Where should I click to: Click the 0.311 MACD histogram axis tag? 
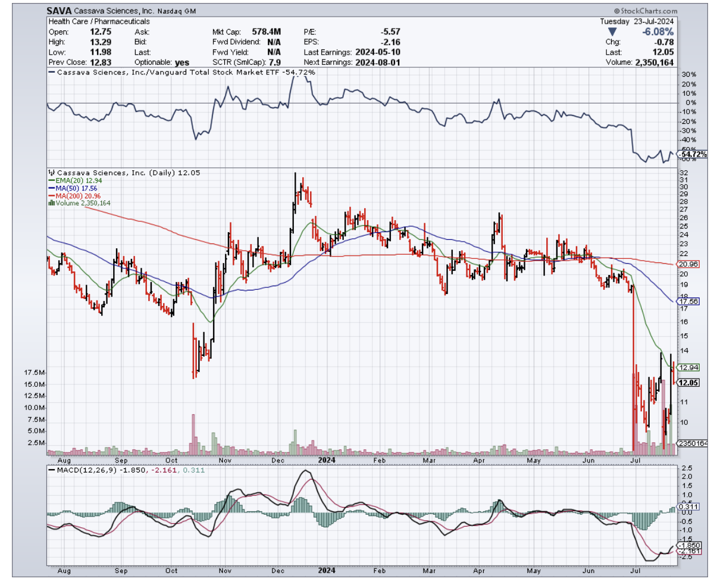[x=688, y=506]
